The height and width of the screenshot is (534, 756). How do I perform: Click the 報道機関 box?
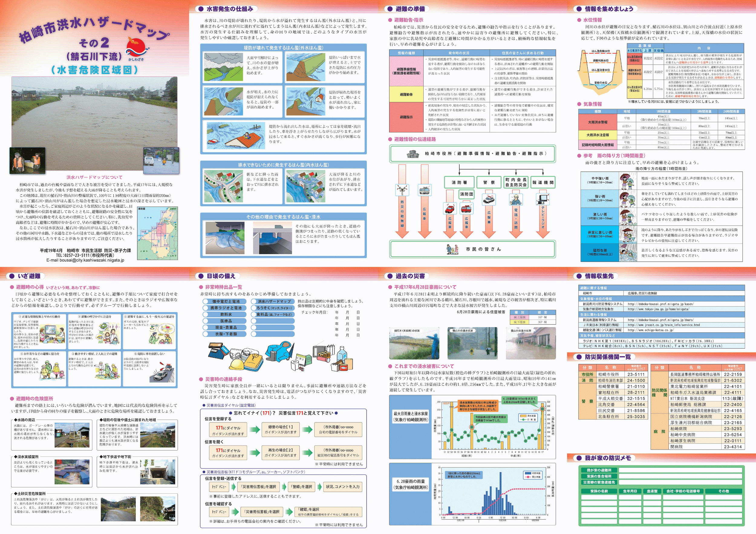point(543,182)
